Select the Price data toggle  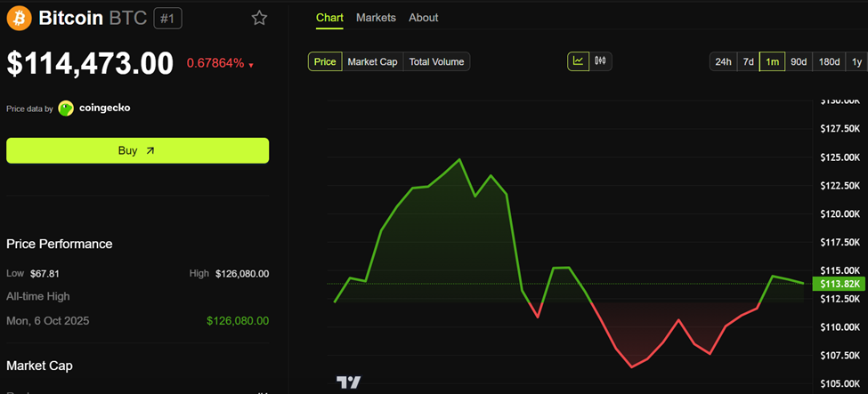[325, 61]
